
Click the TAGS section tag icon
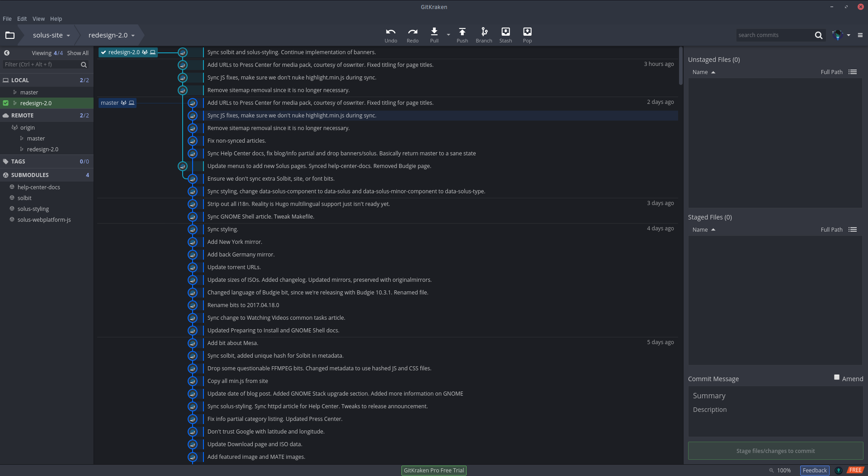6,161
